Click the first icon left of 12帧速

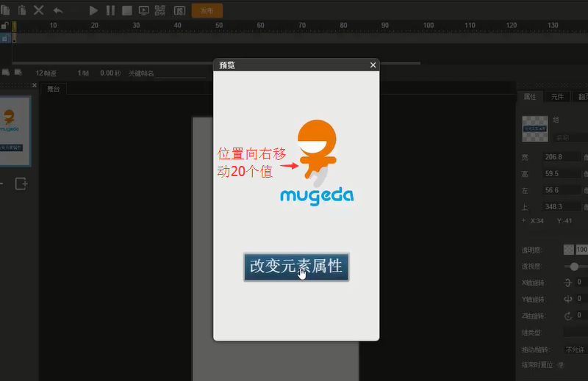click(6, 72)
